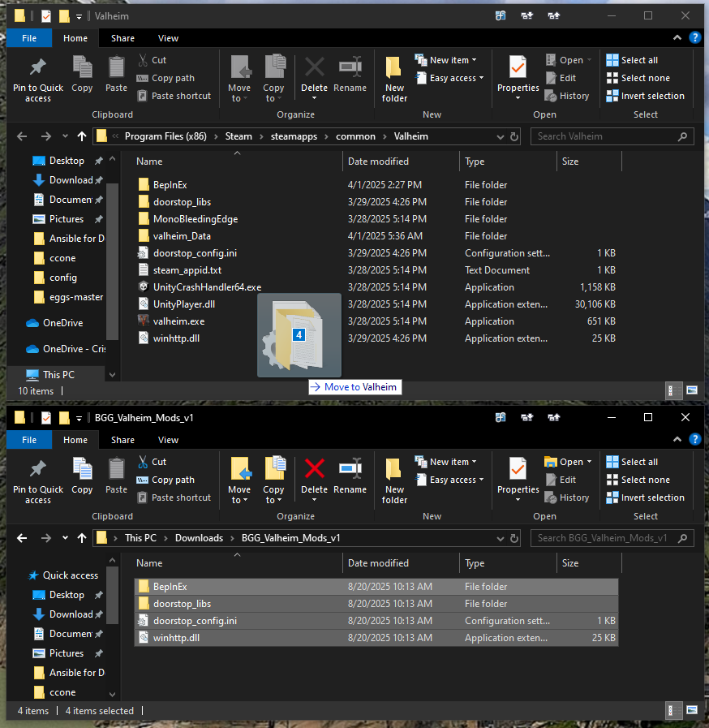Click Properties in Valheim window ribbon
This screenshot has width=709, height=728.
(518, 79)
